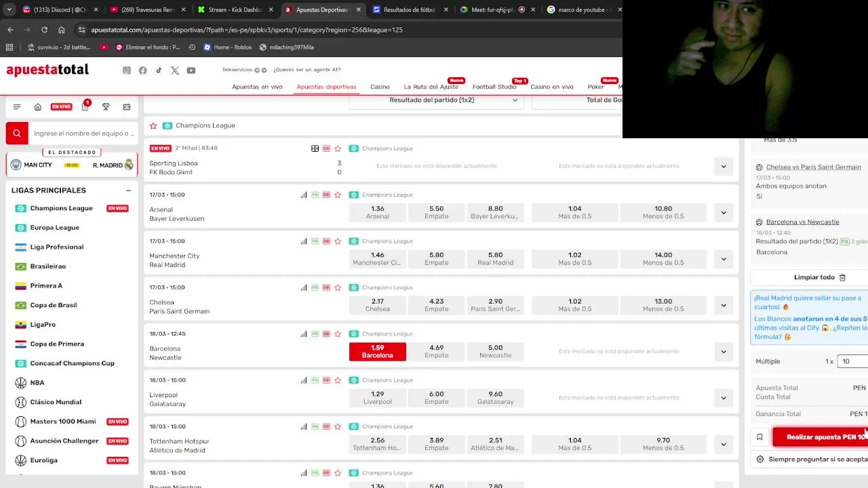Favorite the Champions League header star
Image resolution: width=868 pixels, height=488 pixels.
point(153,126)
